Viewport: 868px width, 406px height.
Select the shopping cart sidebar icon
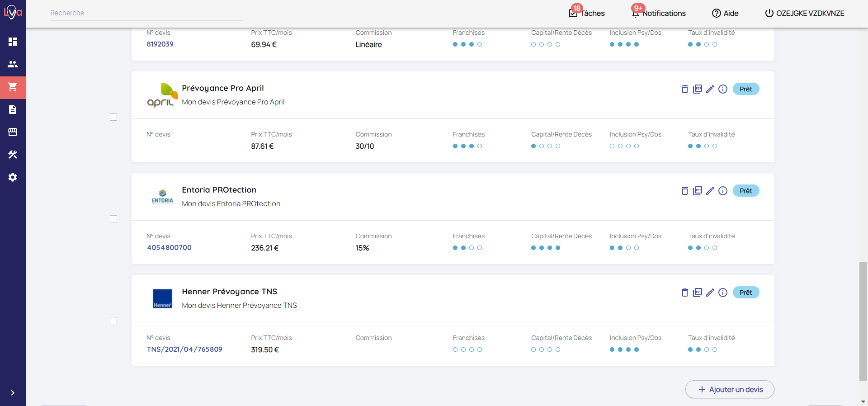(13, 87)
